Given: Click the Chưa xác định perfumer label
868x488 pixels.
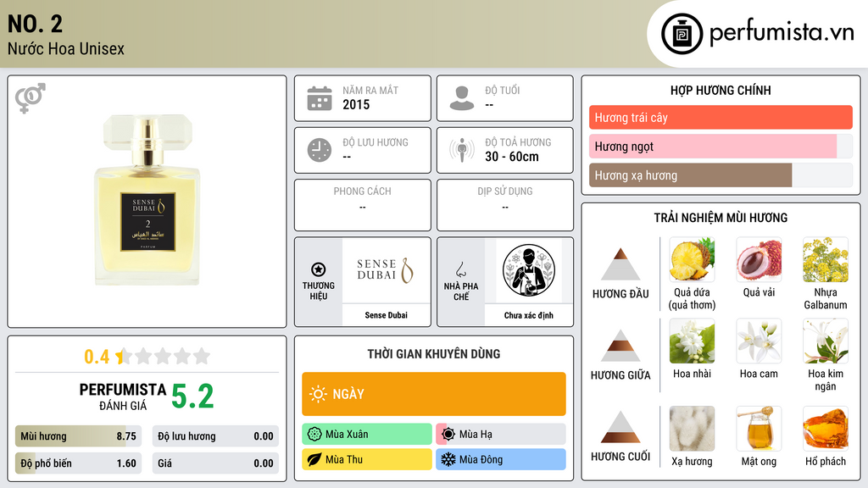Looking at the screenshot, I should tap(529, 315).
